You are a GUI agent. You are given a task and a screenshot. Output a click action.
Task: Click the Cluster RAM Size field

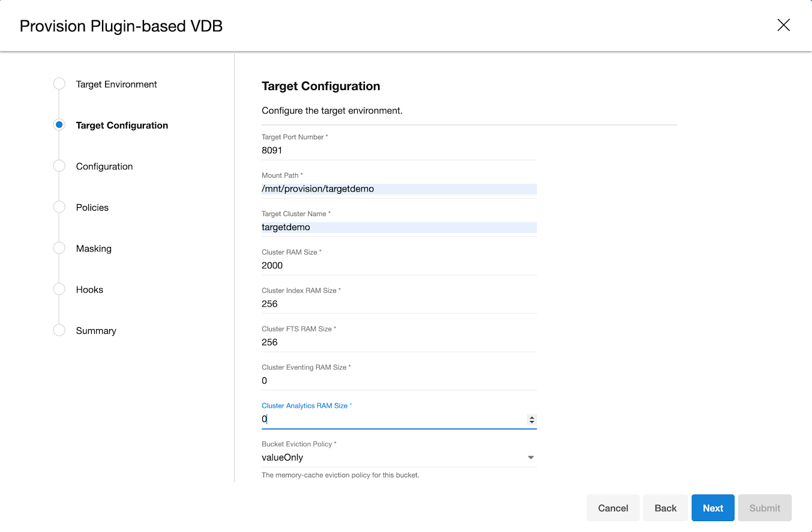pyautogui.click(x=398, y=266)
